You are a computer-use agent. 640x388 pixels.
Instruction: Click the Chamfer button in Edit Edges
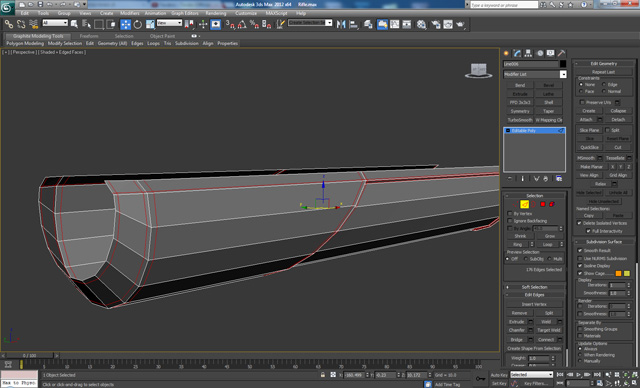tap(517, 330)
